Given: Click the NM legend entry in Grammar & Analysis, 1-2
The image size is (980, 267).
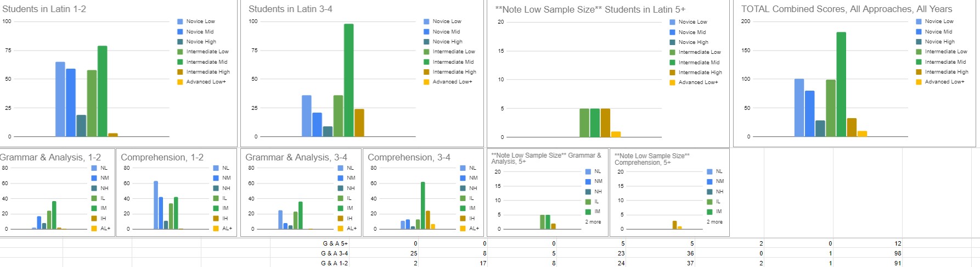Looking at the screenshot, I should coord(104,178).
